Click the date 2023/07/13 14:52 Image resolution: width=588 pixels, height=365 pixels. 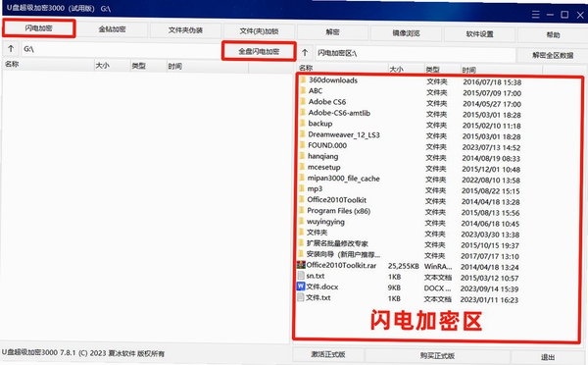point(491,147)
